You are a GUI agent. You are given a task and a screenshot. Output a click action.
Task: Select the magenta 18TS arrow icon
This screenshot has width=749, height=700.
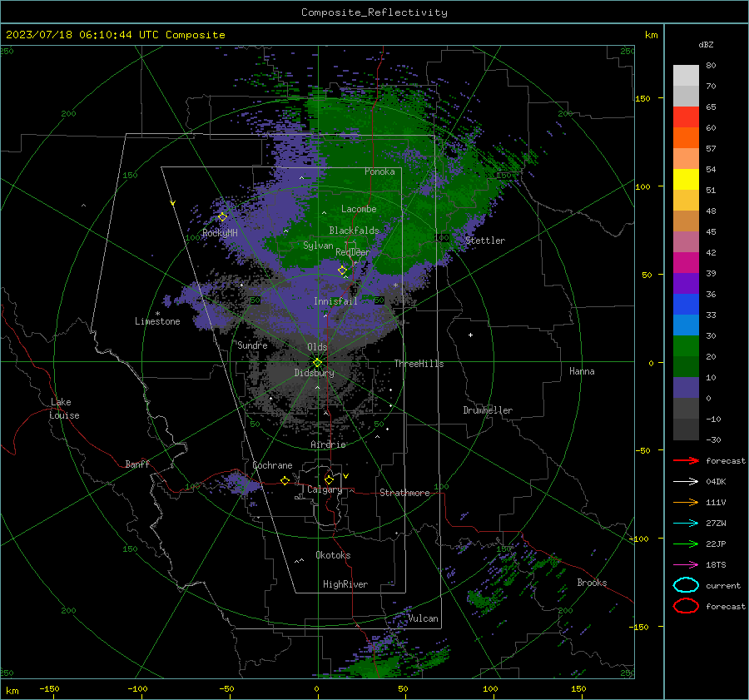[686, 565]
